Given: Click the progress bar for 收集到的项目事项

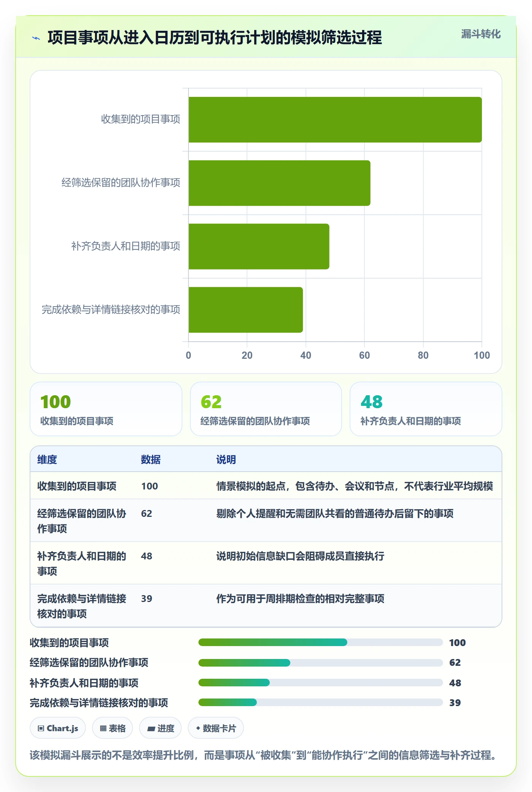Looking at the screenshot, I should 320,642.
